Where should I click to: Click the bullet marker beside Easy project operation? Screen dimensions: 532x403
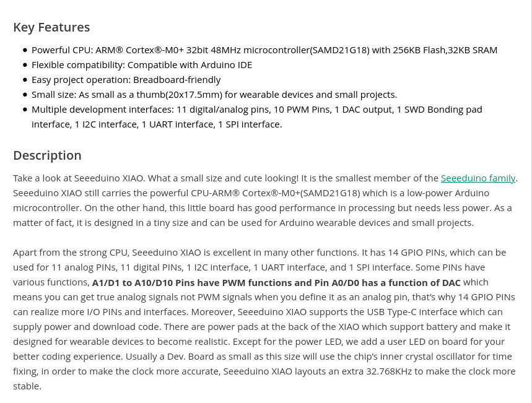(x=25, y=80)
